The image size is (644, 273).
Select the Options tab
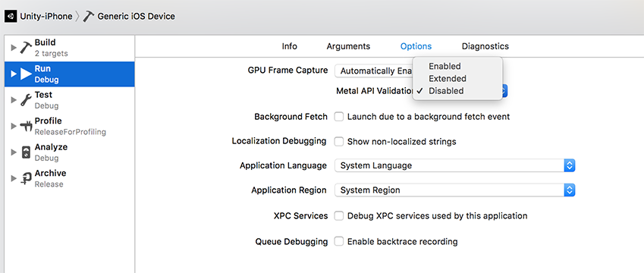[x=416, y=46]
